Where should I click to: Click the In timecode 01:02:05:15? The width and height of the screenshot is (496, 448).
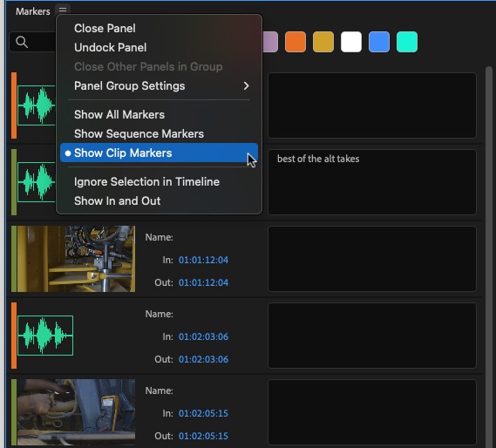click(203, 413)
